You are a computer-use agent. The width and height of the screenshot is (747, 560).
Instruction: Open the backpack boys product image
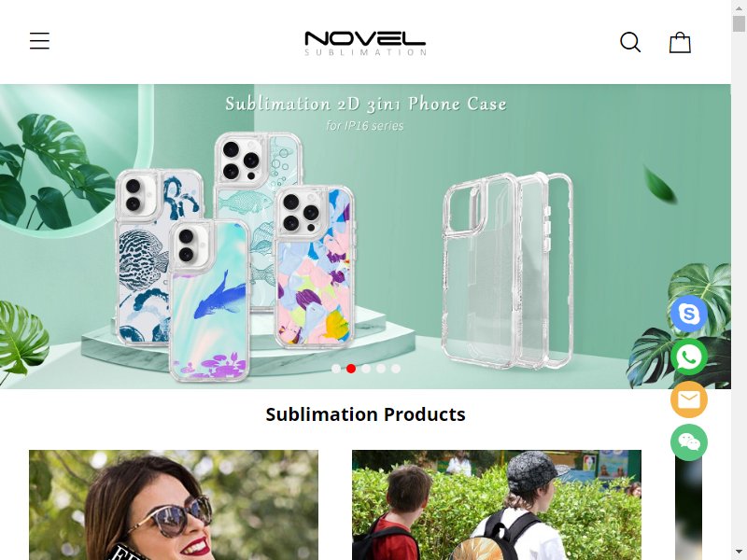click(x=497, y=505)
